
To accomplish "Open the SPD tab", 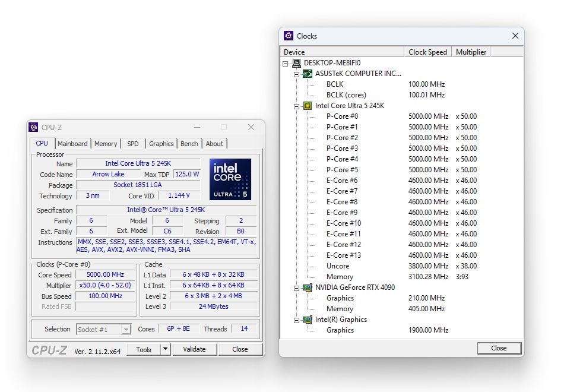I will 133,144.
